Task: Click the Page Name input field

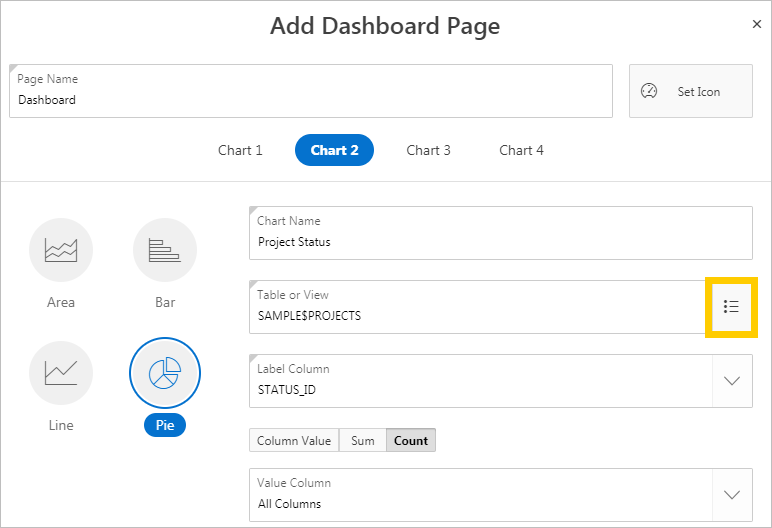Action: (x=311, y=91)
